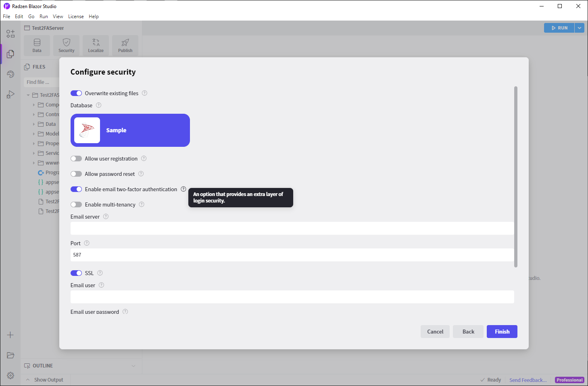Open the Publish tool

(125, 45)
